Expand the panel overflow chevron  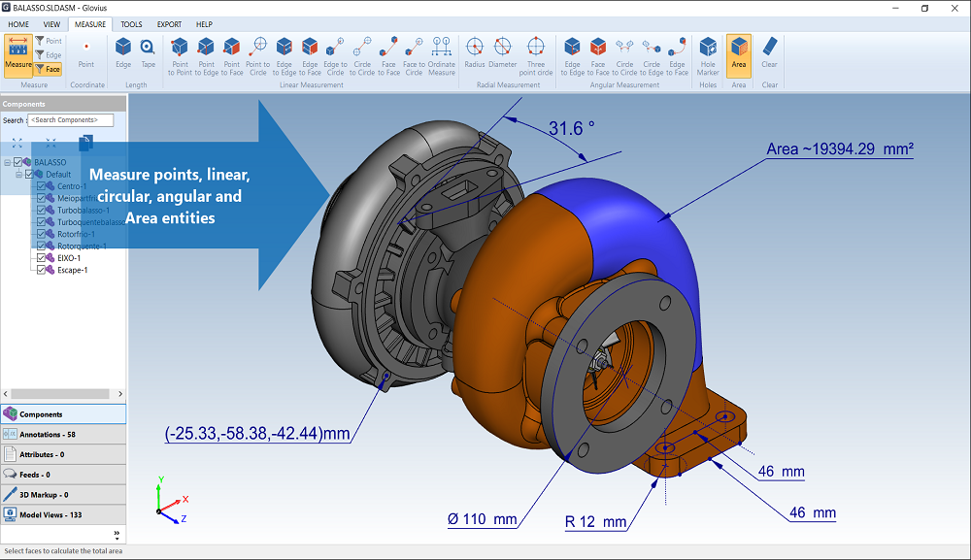(x=117, y=534)
